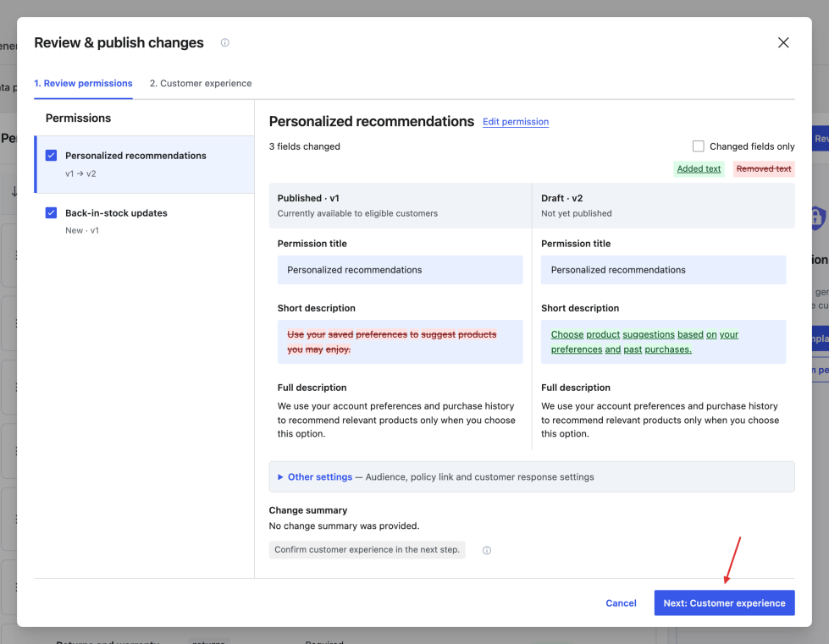The height and width of the screenshot is (644, 829).
Task: Enable the Changed fields only checkbox
Action: tap(698, 146)
